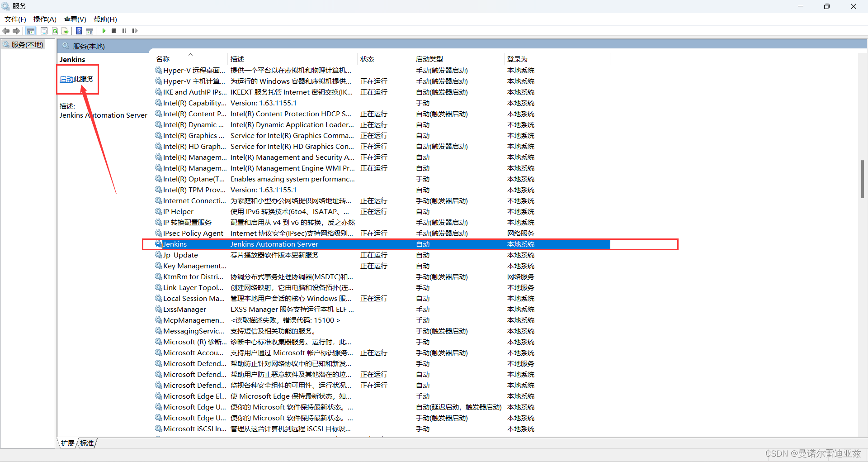Select the Microsoft Accou... service
This screenshot has height=462, width=868.
click(382, 352)
